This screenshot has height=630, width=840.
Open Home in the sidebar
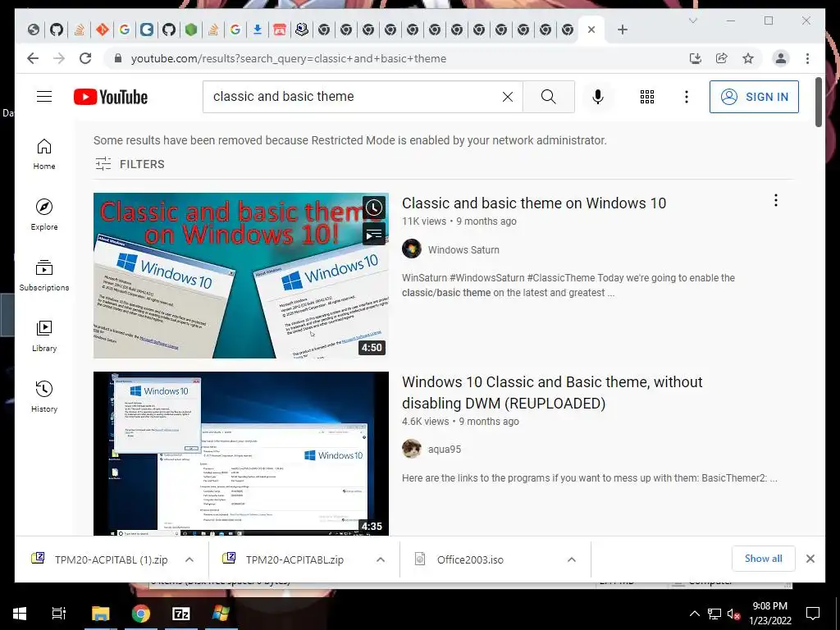pyautogui.click(x=44, y=154)
